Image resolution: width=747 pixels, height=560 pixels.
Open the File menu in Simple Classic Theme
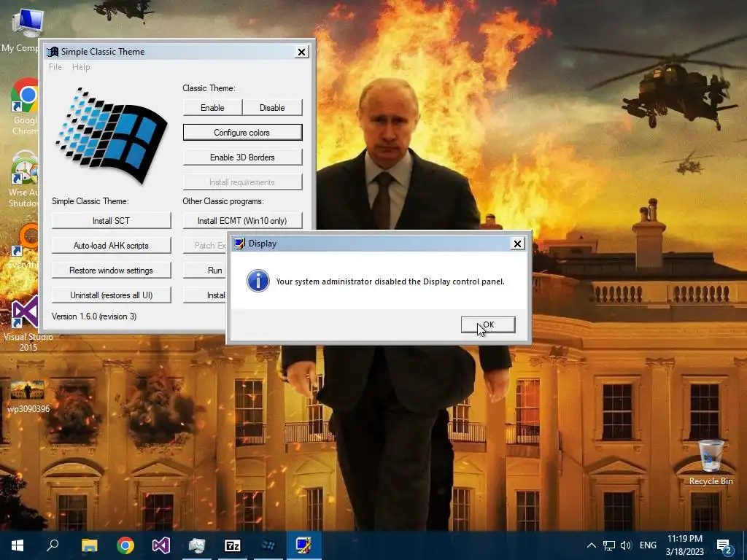pos(55,67)
